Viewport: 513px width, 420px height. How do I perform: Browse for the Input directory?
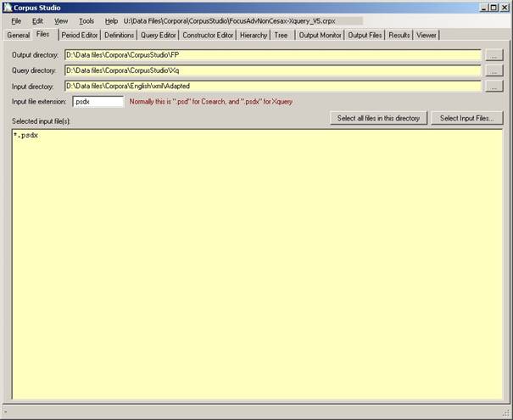pyautogui.click(x=494, y=86)
